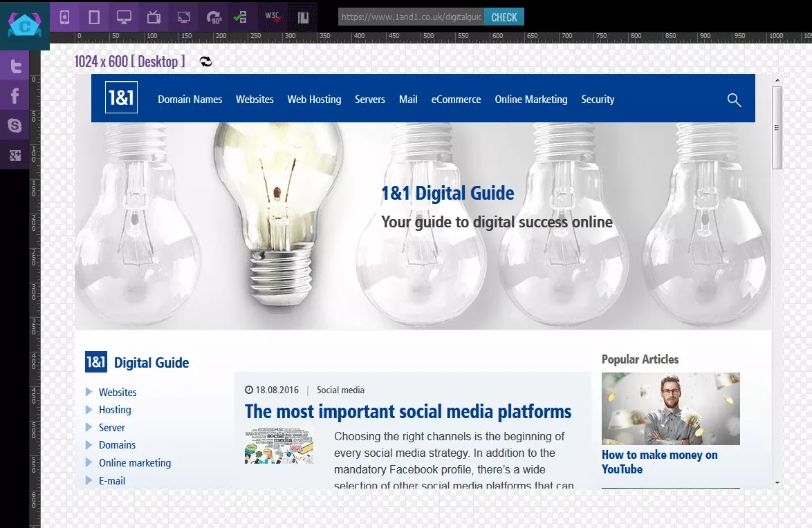The width and height of the screenshot is (812, 528).
Task: Open the Security navbar menu
Action: [x=598, y=100]
